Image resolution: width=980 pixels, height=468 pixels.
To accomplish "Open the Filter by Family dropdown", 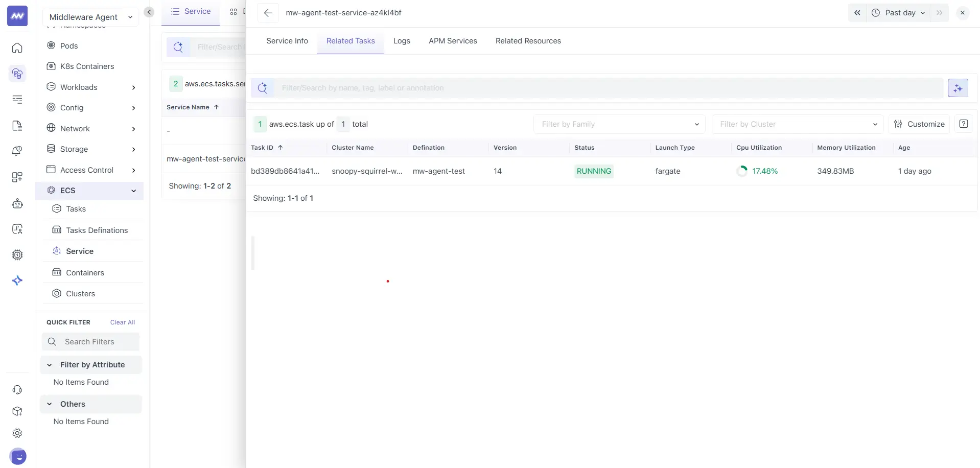I will click(618, 124).
